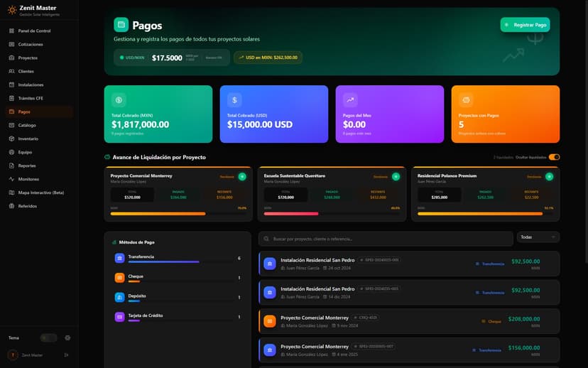
Task: Click the wallet icon on Proyectos con Pagos card
Action: (x=466, y=100)
